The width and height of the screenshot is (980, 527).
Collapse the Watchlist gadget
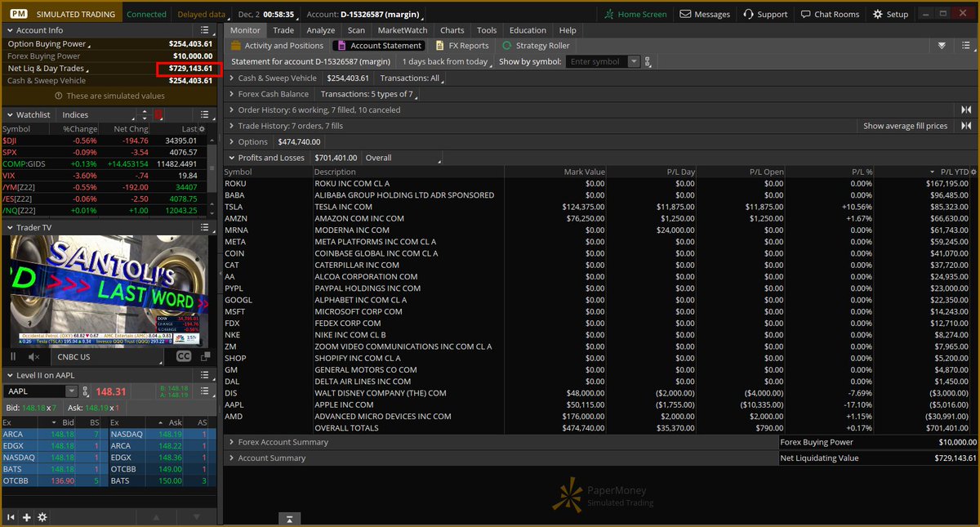pyautogui.click(x=9, y=115)
